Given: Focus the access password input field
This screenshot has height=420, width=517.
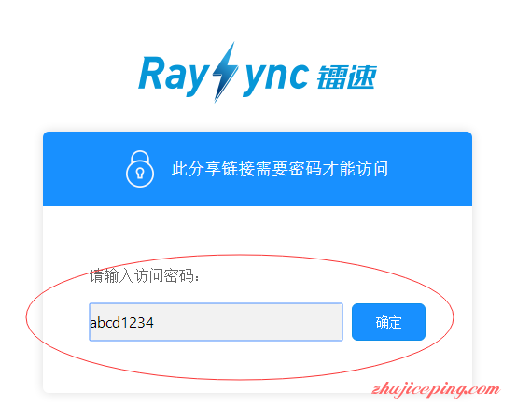Looking at the screenshot, I should click(x=216, y=322).
